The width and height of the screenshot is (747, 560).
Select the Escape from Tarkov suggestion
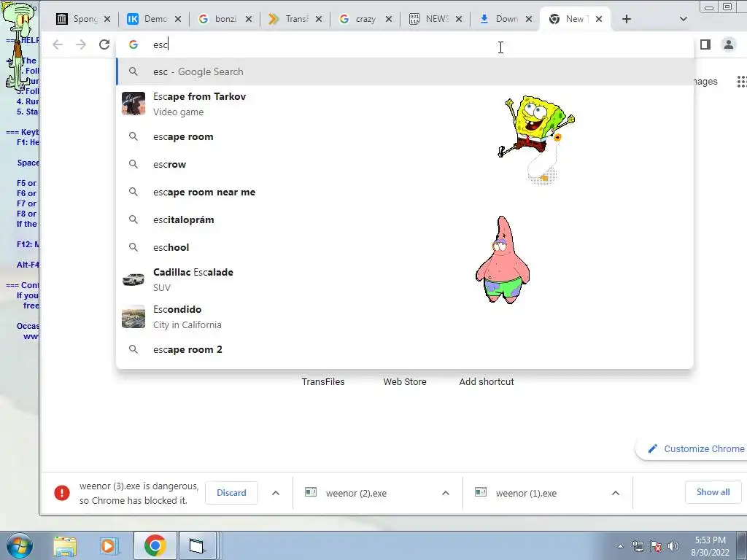[x=405, y=104]
